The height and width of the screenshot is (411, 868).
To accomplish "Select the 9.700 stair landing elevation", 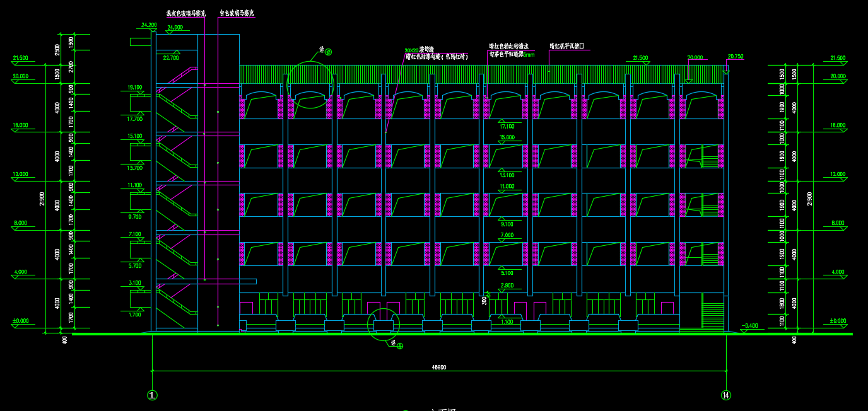I will (135, 217).
